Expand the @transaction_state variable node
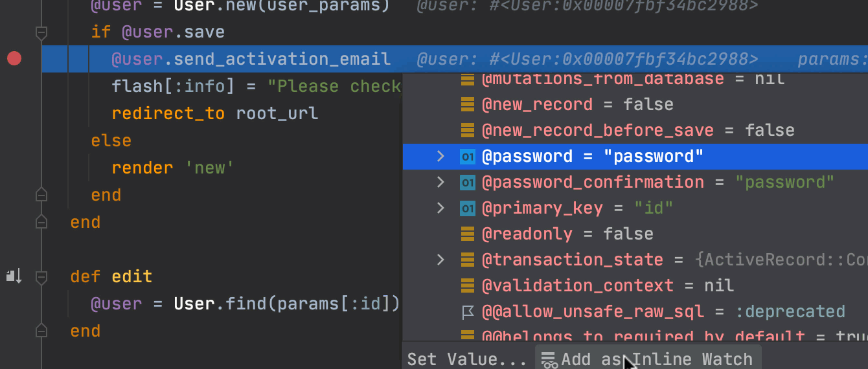Viewport: 868px width, 369px height. pyautogui.click(x=440, y=260)
